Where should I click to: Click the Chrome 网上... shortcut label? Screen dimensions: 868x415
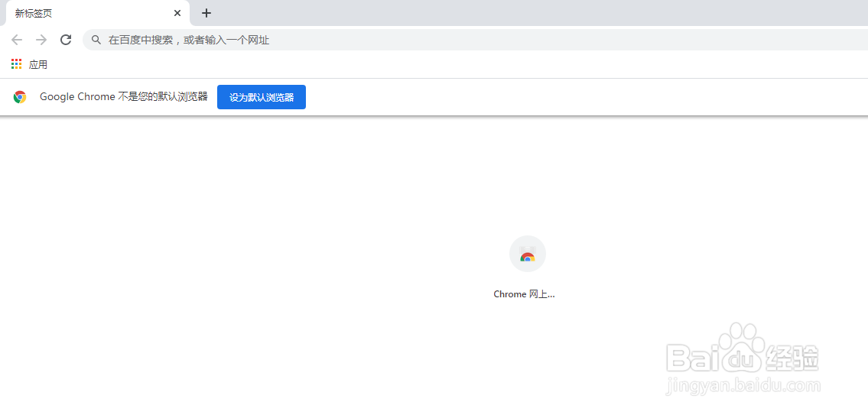pyautogui.click(x=524, y=294)
